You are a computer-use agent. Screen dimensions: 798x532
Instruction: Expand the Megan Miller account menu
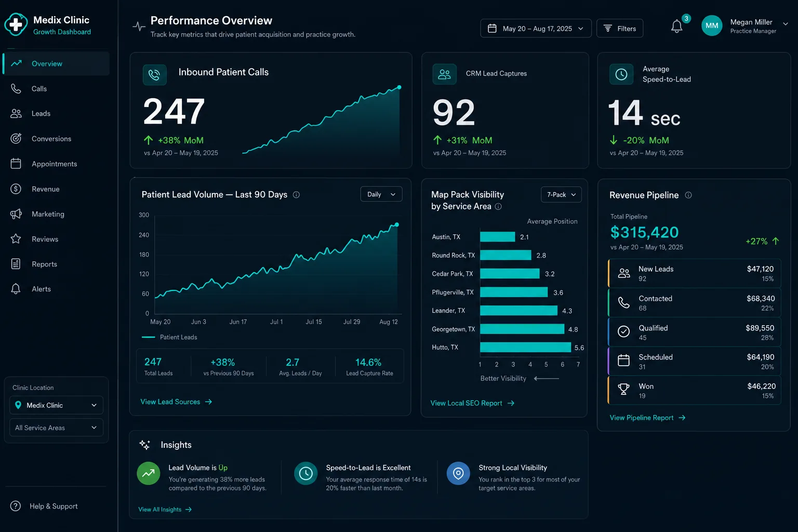click(x=786, y=24)
